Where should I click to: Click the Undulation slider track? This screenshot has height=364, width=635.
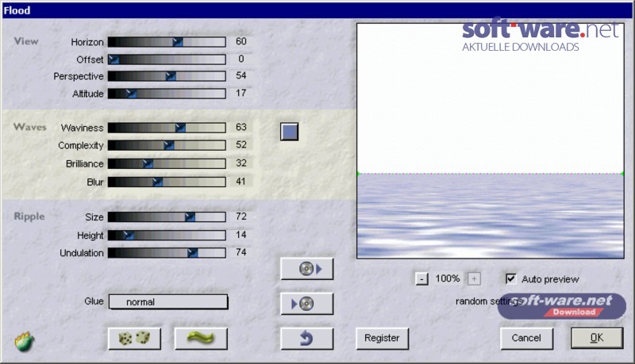167,253
